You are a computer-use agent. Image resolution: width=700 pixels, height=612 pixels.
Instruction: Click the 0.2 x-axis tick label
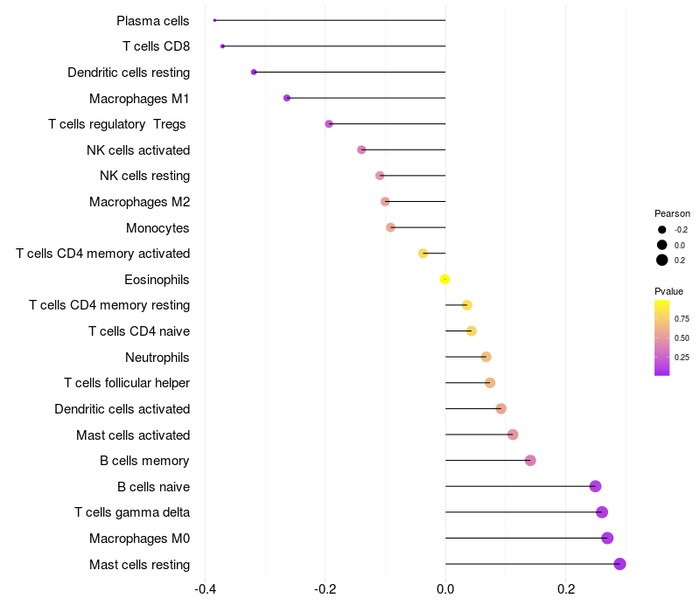pyautogui.click(x=565, y=589)
